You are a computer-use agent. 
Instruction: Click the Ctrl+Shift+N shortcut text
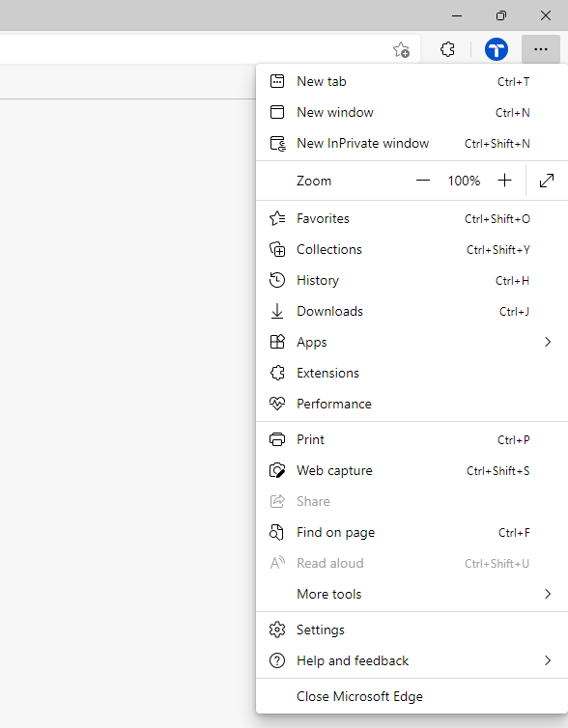point(497,144)
